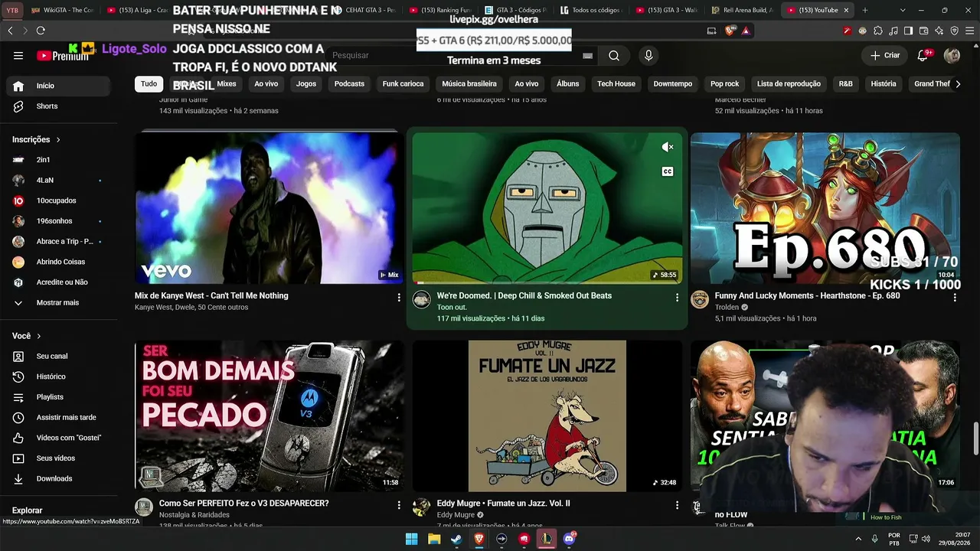Show hidden system tray icons
980x551 pixels.
pyautogui.click(x=858, y=539)
